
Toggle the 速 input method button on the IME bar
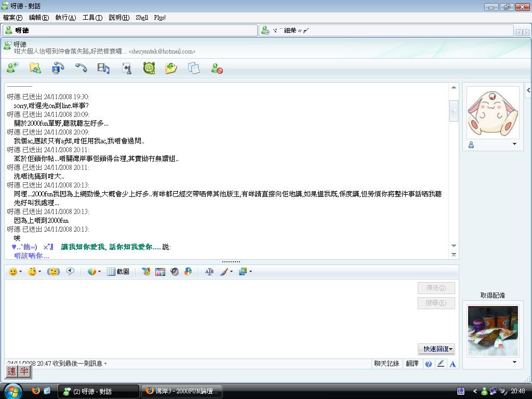[11, 371]
